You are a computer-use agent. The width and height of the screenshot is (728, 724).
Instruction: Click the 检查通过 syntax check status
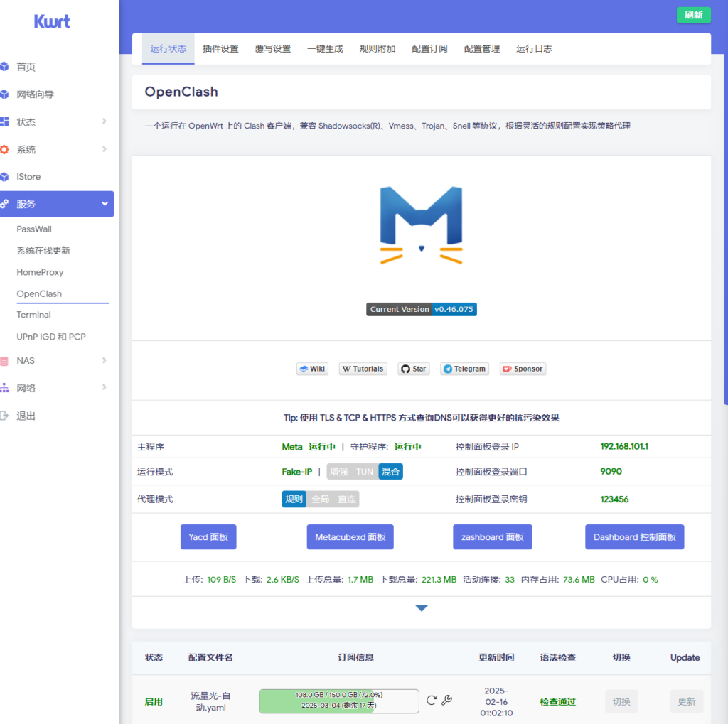tap(557, 702)
